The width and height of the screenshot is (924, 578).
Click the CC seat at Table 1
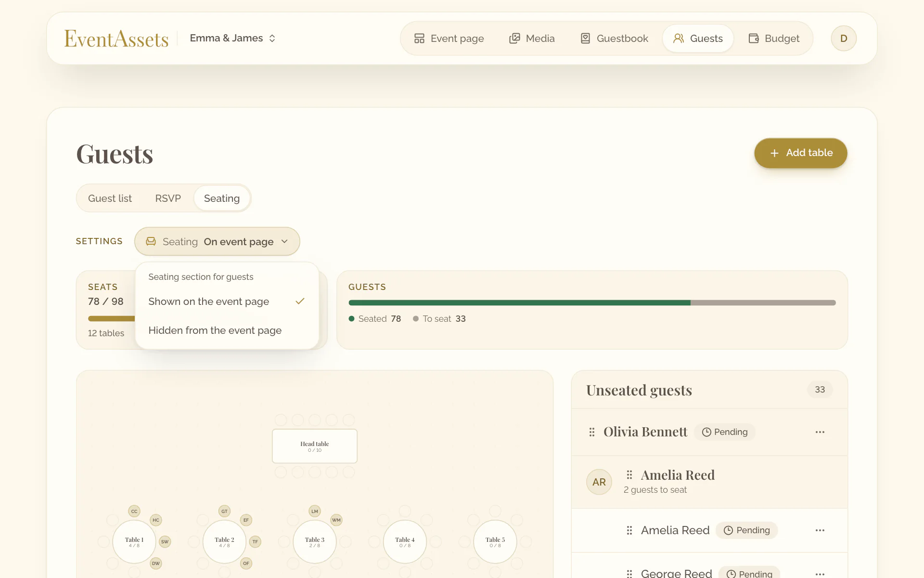pyautogui.click(x=134, y=511)
